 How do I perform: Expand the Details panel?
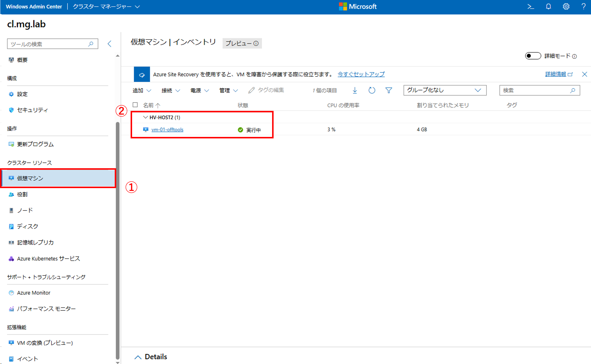[138, 357]
